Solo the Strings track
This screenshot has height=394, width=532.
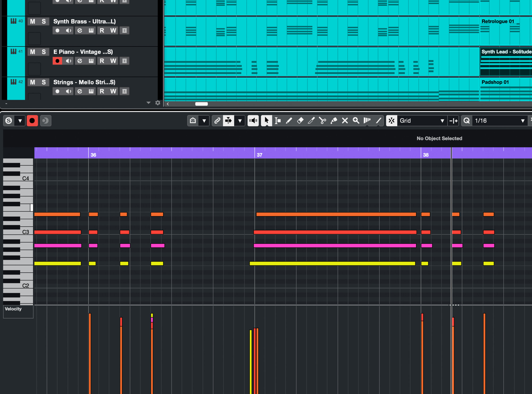click(x=44, y=82)
